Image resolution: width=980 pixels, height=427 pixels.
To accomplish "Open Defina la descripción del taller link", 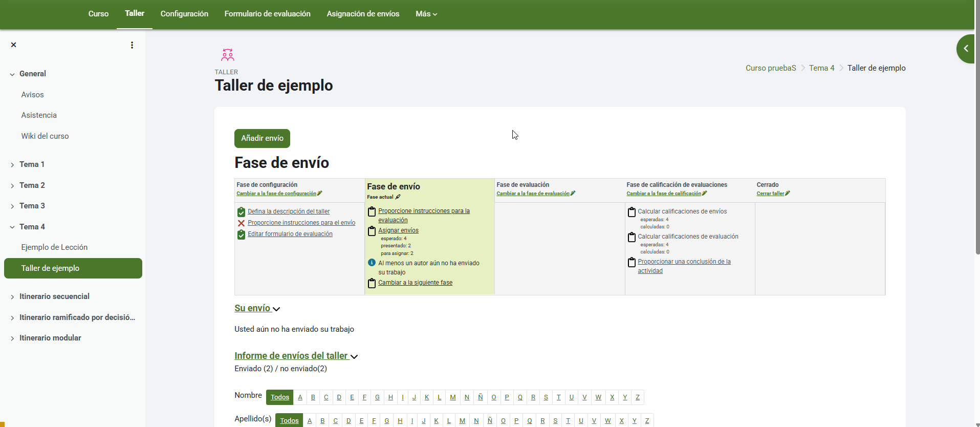I will [289, 211].
